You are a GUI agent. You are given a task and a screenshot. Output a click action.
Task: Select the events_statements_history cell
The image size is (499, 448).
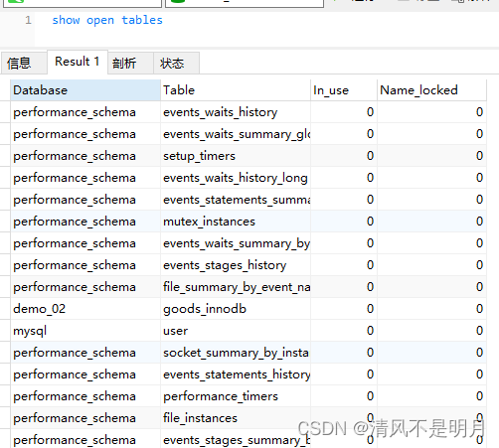coord(236,374)
